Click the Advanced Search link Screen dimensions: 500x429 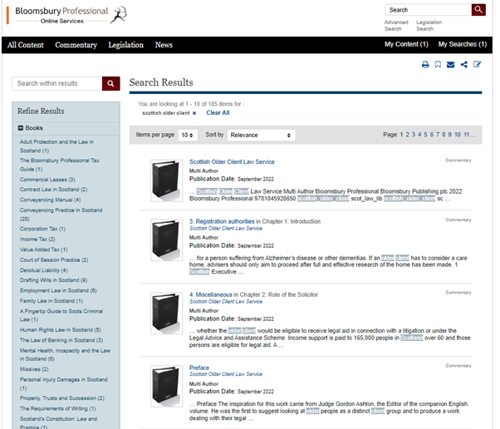396,26
